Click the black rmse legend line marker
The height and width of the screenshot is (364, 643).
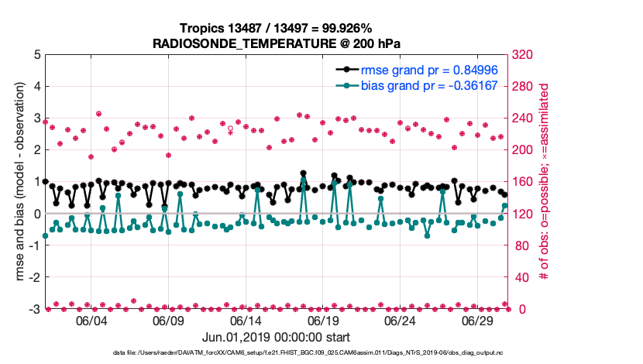coord(346,70)
